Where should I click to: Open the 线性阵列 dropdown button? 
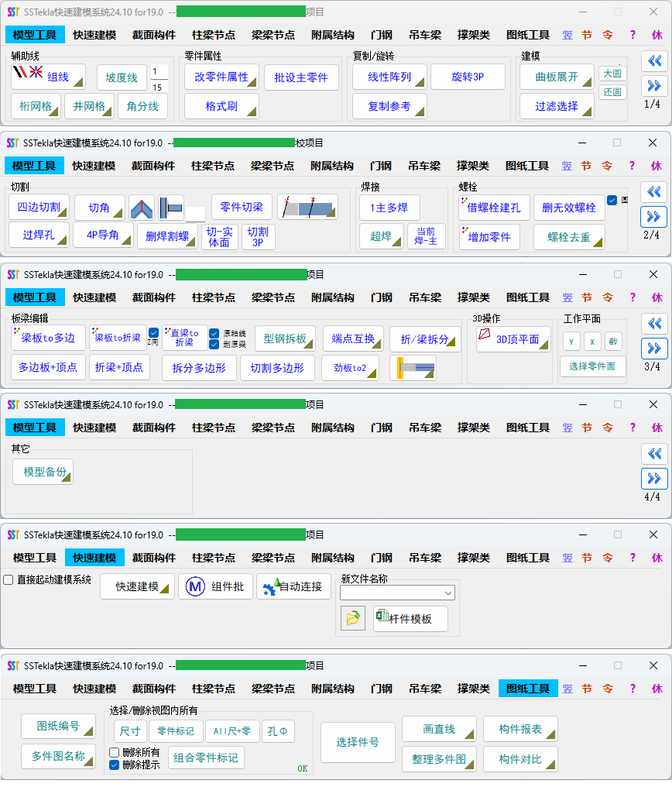point(389,76)
